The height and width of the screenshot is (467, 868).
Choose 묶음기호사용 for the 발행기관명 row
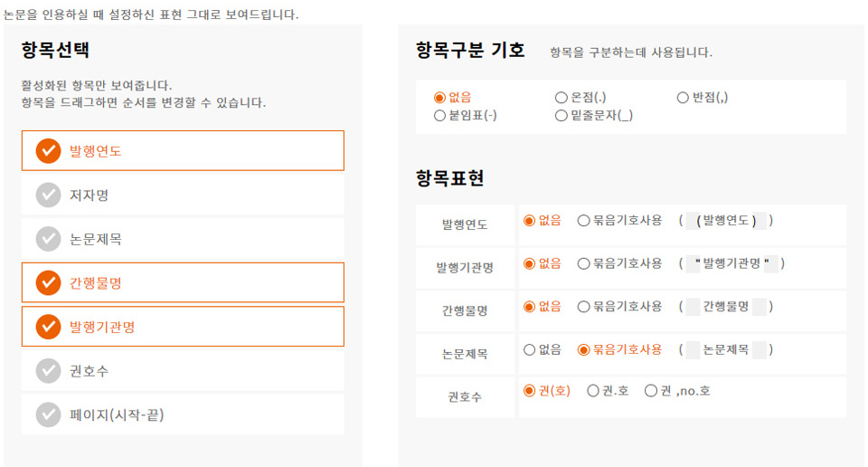583,263
